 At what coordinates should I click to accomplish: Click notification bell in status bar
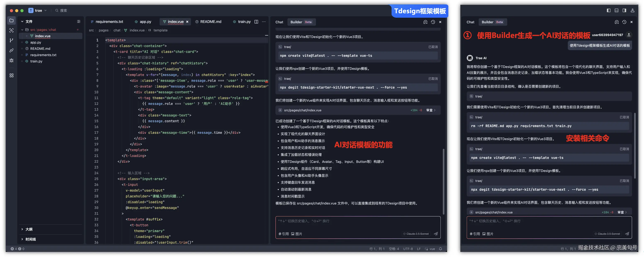[x=440, y=249]
